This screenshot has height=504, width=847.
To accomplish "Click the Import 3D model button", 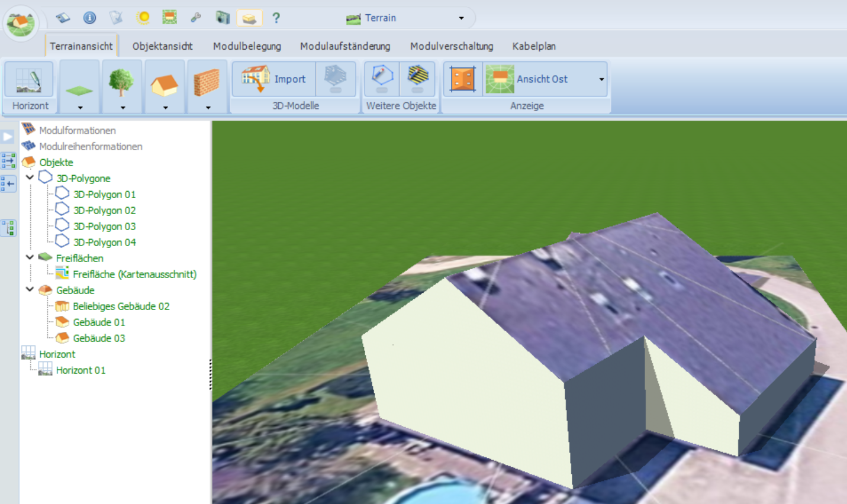I will click(x=274, y=79).
